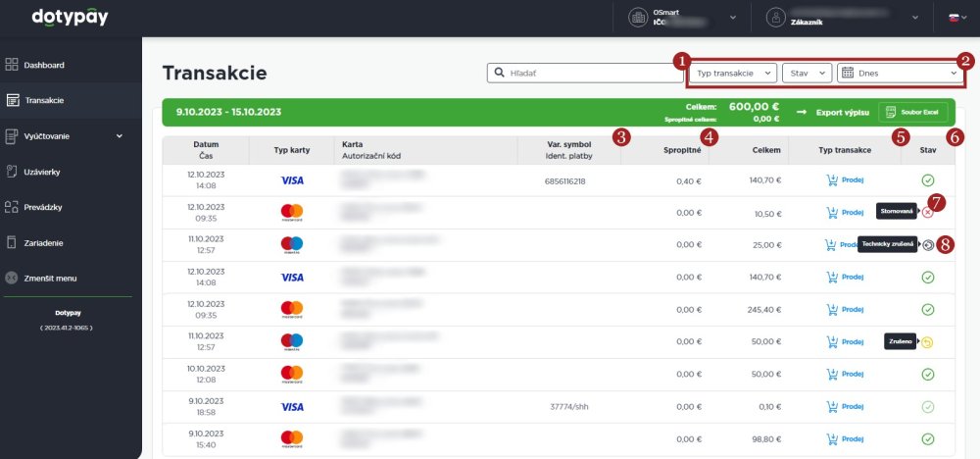Click the Stav column header
Screen dimensions: 980x459
coord(928,150)
